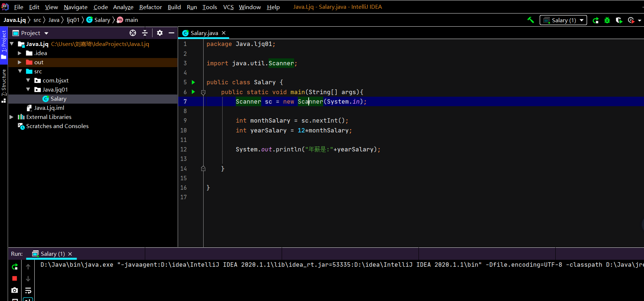Expand the out folder
The height and width of the screenshot is (301, 644).
coord(20,62)
